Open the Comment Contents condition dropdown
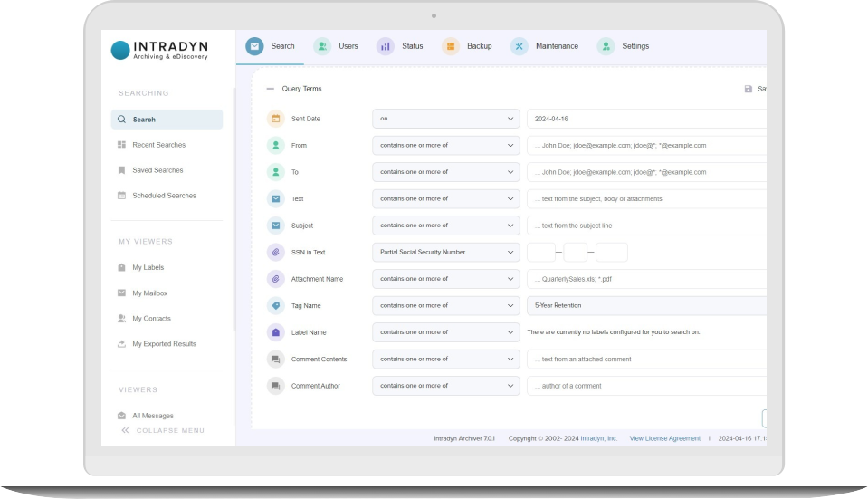Image resolution: width=868 pixels, height=499 pixels. click(x=446, y=359)
